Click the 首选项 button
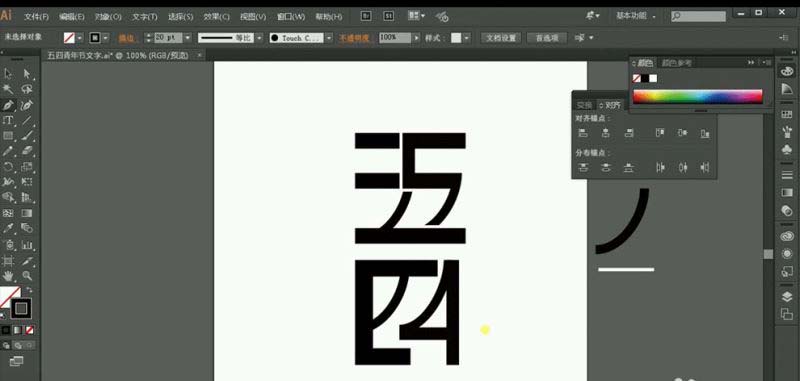This screenshot has width=800, height=381. [x=546, y=38]
